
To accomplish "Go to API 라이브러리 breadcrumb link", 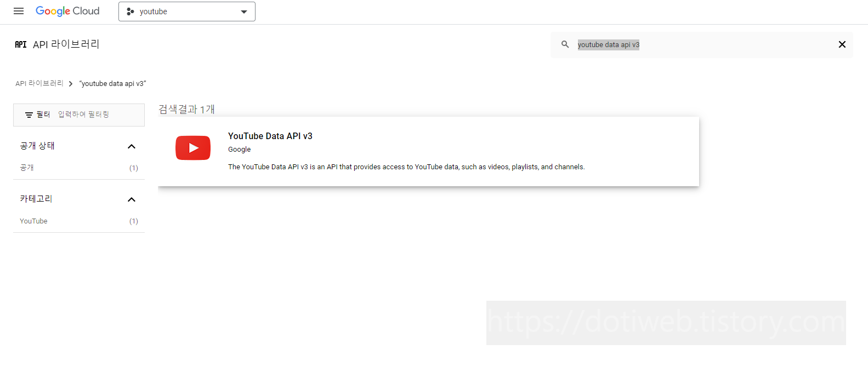I will (39, 83).
